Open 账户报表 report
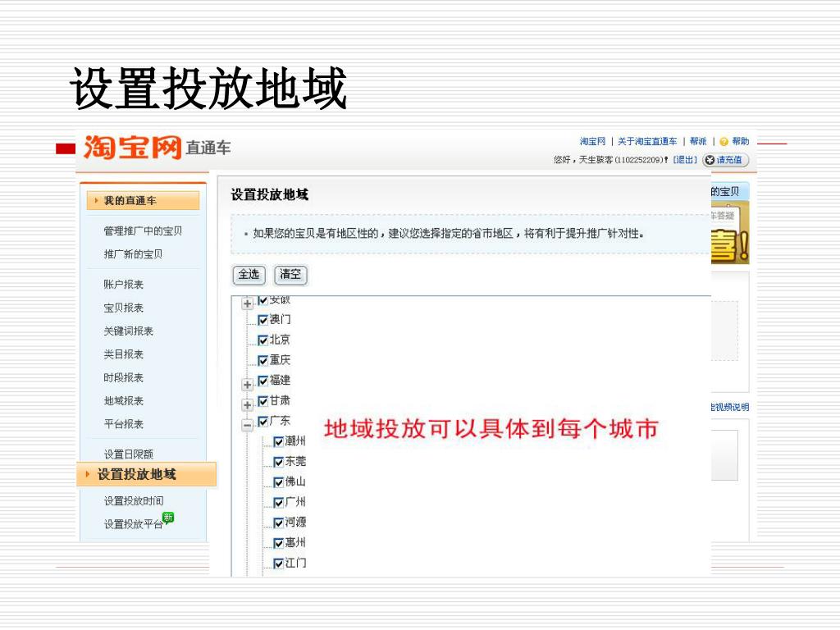Screen dimensions: 840x630 click(x=123, y=285)
